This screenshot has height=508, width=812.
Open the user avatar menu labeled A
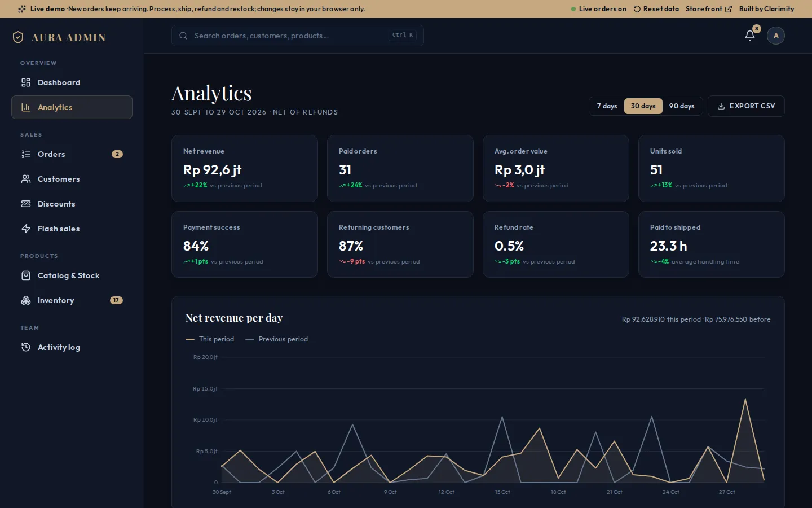tap(776, 36)
